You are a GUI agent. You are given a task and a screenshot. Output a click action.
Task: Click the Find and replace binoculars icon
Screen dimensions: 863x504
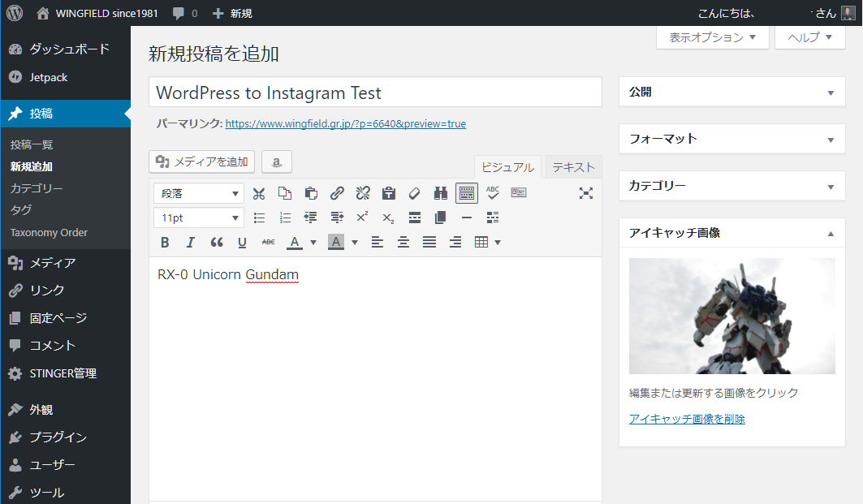point(441,193)
